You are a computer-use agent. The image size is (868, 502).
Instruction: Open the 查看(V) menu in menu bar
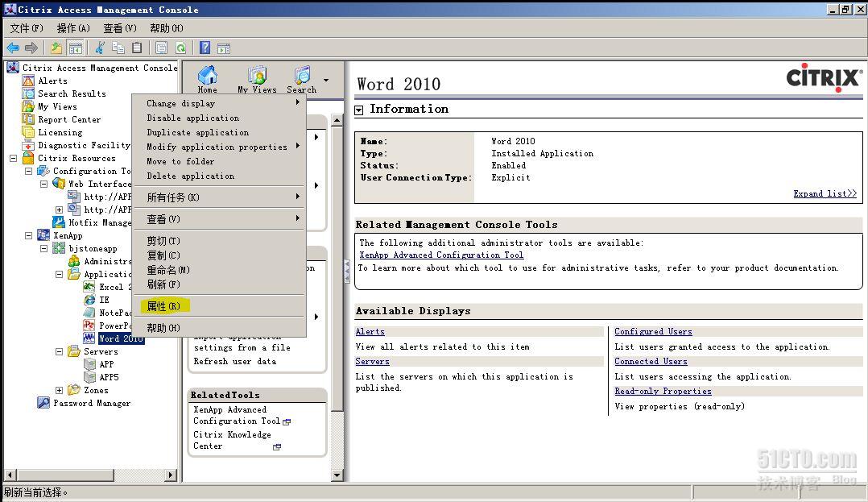(x=119, y=28)
